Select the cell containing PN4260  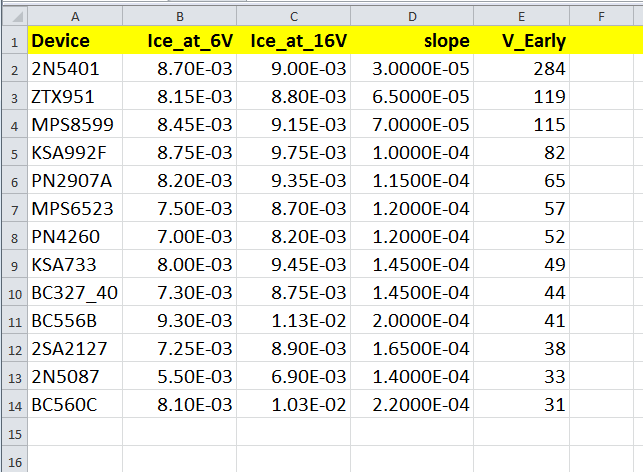[x=75, y=236]
